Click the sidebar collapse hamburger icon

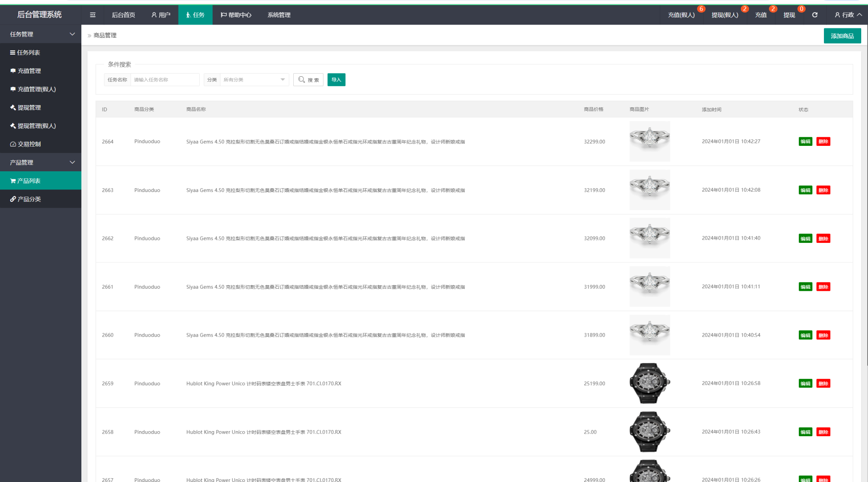pos(92,15)
